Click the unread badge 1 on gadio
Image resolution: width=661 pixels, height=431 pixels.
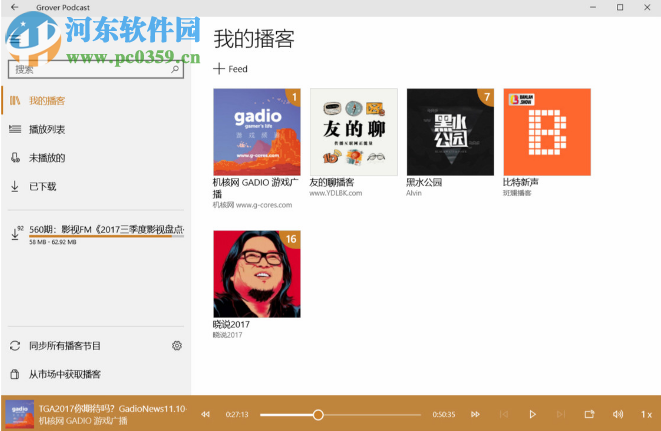[294, 97]
